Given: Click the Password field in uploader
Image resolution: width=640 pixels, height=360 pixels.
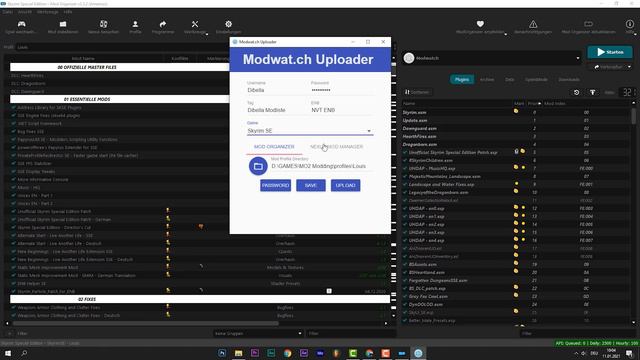Looking at the screenshot, I should coord(341,90).
